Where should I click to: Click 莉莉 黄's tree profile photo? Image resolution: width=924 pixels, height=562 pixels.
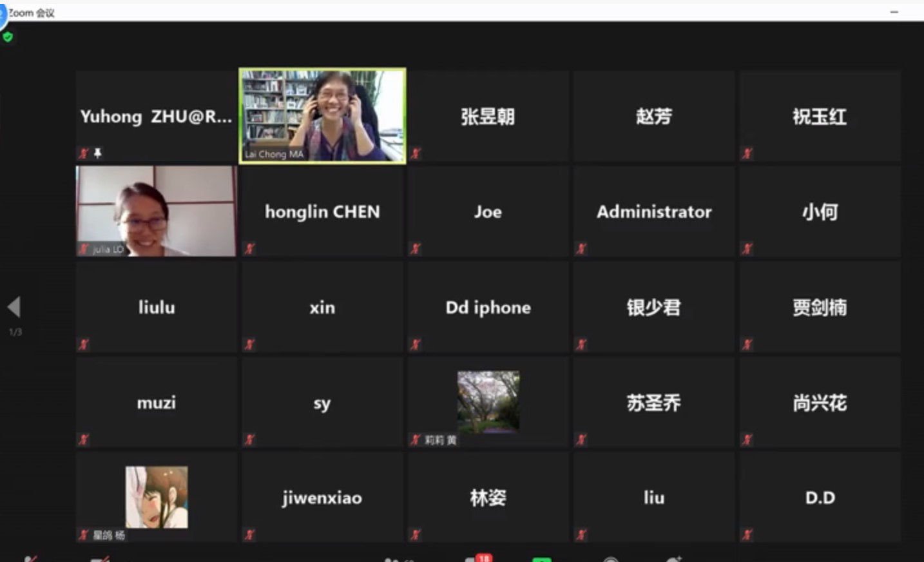pos(488,401)
